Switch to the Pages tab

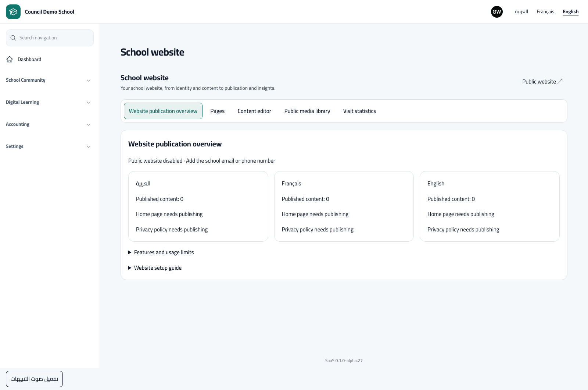(218, 111)
